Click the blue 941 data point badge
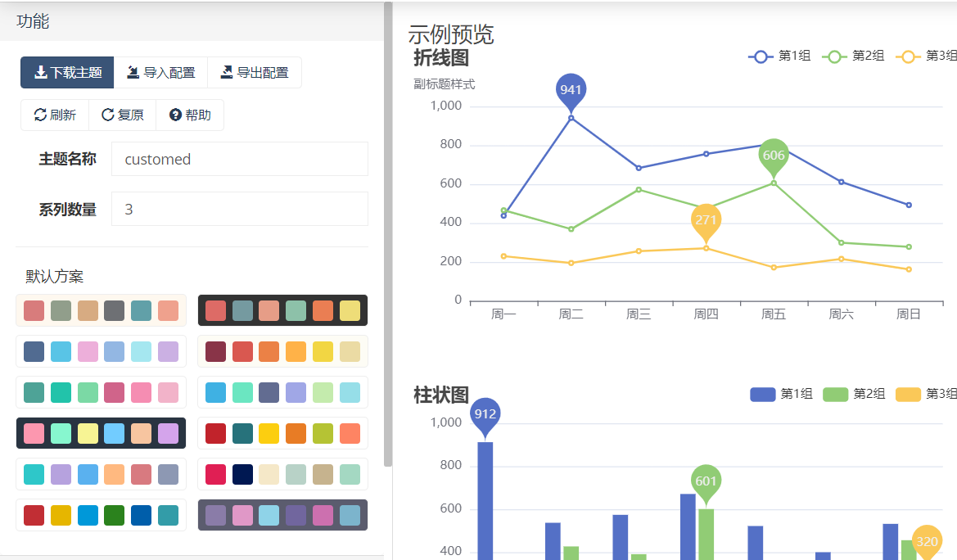The width and height of the screenshot is (957, 560). [x=571, y=90]
